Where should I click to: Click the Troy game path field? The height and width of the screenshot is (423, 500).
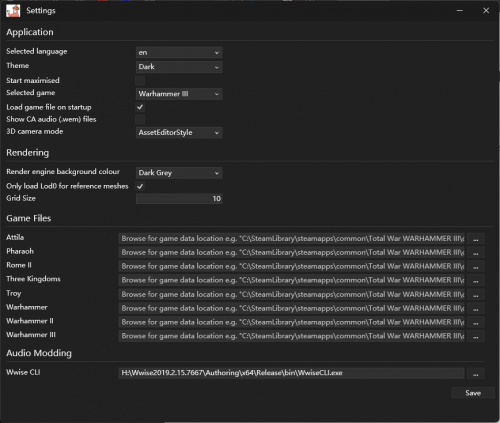coord(291,294)
